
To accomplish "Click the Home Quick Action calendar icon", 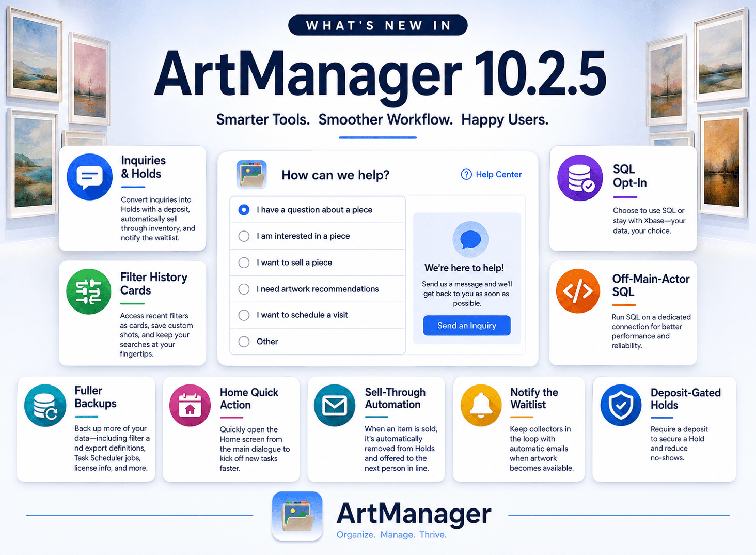I will (x=190, y=406).
